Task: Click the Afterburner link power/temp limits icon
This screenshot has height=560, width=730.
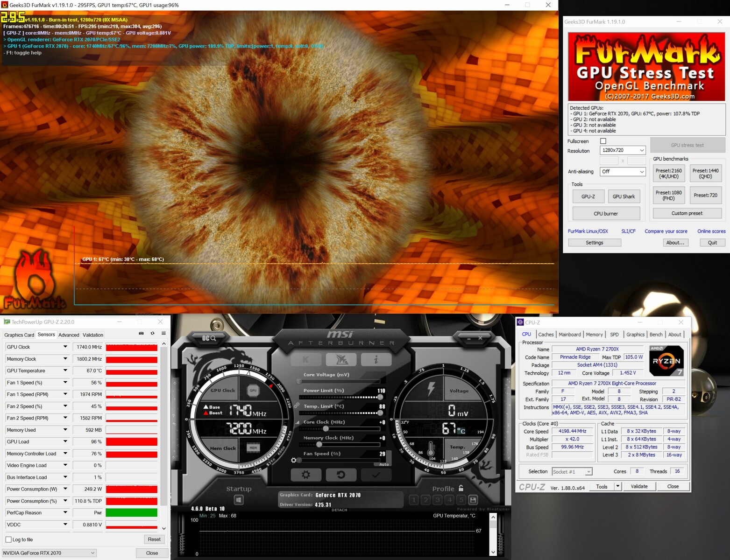Action: [x=297, y=405]
